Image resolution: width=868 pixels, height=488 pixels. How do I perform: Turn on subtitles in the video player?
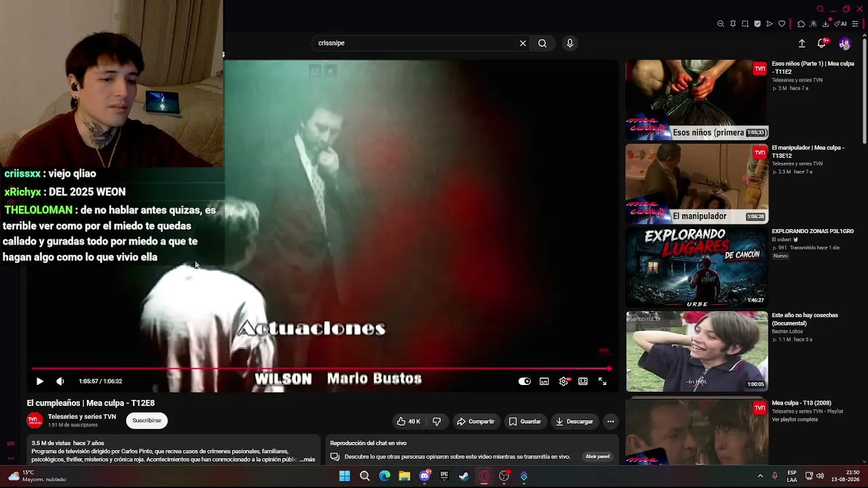(x=544, y=382)
